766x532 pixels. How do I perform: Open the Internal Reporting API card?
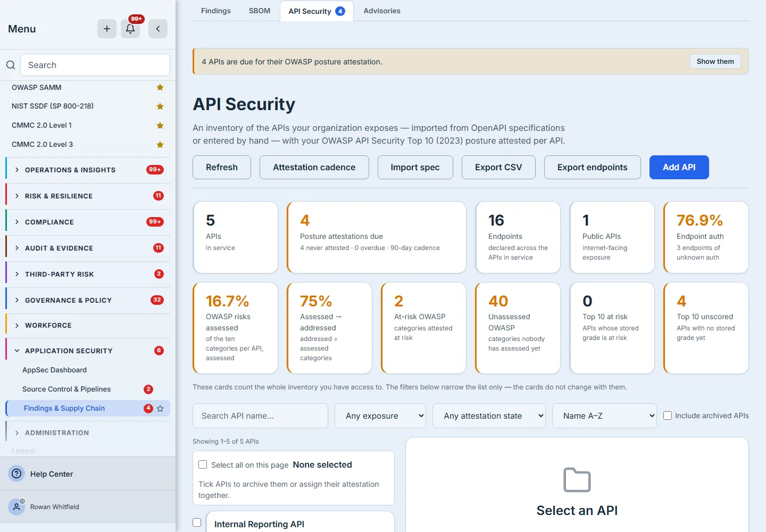[300, 522]
